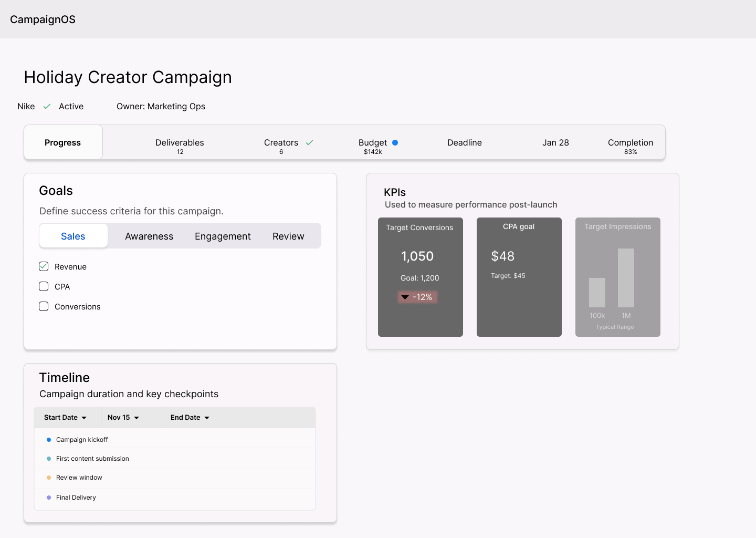Enable the CPA checkbox
756x538 pixels.
pyautogui.click(x=44, y=286)
